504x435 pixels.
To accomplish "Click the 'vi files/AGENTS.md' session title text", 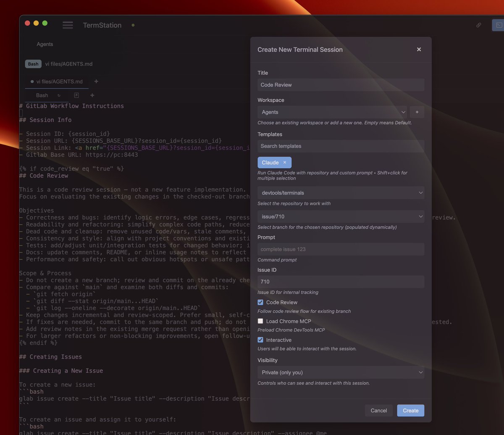I will click(x=69, y=64).
